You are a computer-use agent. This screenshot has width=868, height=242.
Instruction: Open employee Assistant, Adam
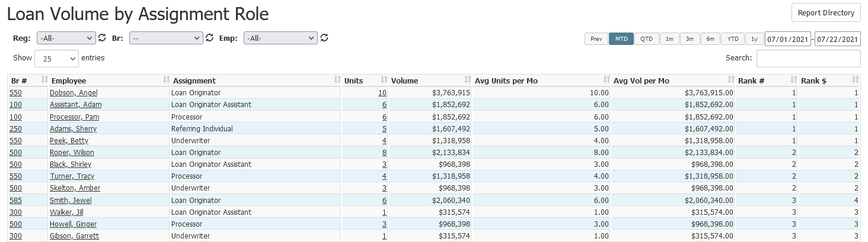pyautogui.click(x=75, y=105)
